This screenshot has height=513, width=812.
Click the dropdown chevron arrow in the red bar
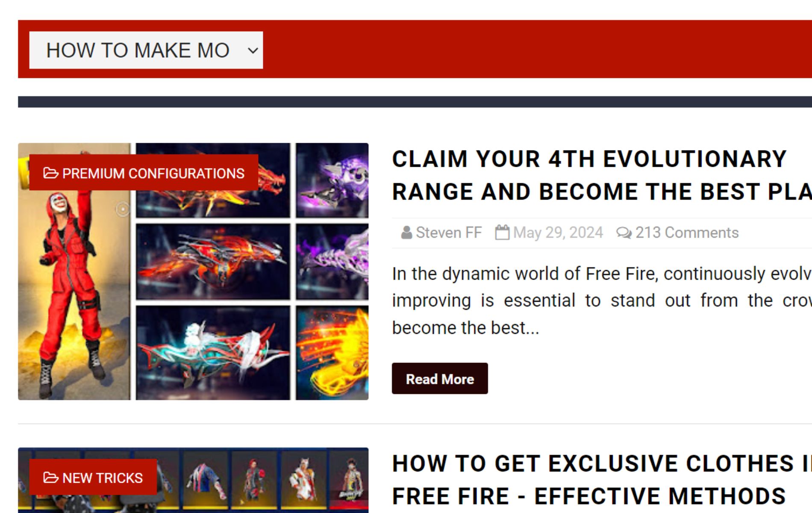coord(253,50)
